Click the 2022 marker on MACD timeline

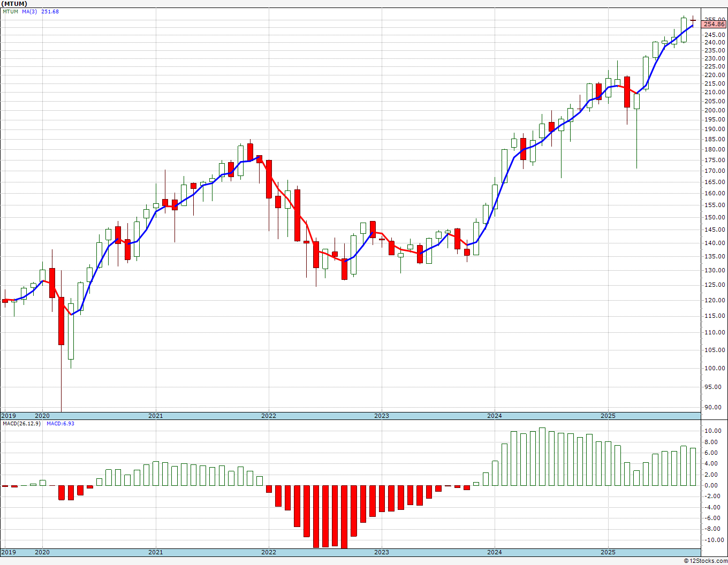268,552
